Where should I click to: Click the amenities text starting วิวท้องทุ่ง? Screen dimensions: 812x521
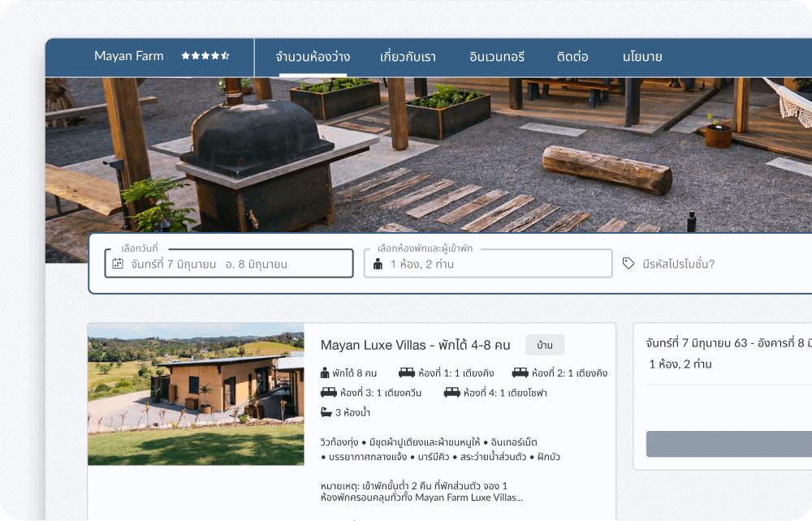point(440,449)
